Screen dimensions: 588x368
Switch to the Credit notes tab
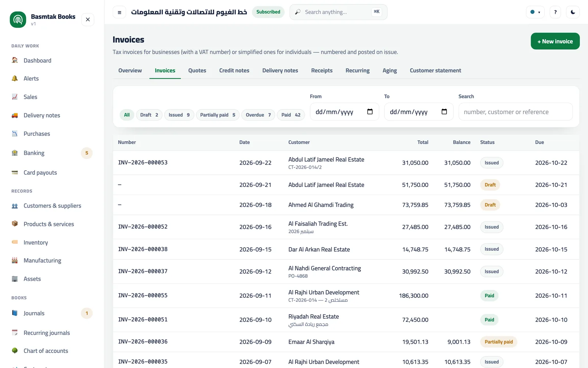(x=234, y=71)
